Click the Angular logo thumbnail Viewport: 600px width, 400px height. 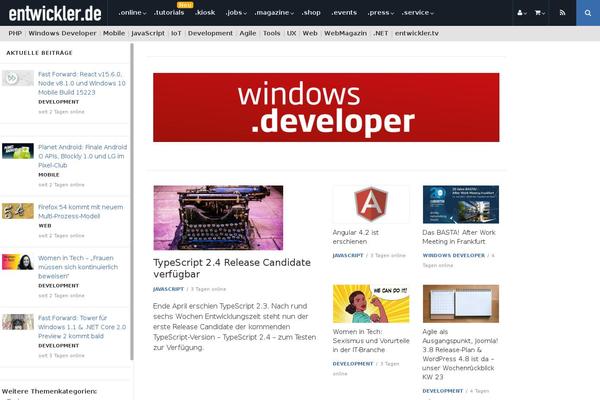[x=371, y=204]
